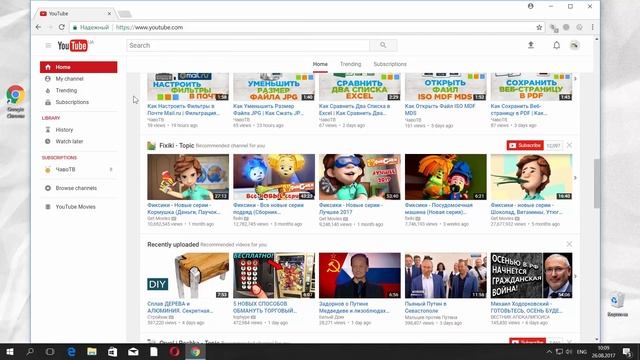Select Home in the sidebar
This screenshot has width=640, height=360.
pyautogui.click(x=78, y=67)
